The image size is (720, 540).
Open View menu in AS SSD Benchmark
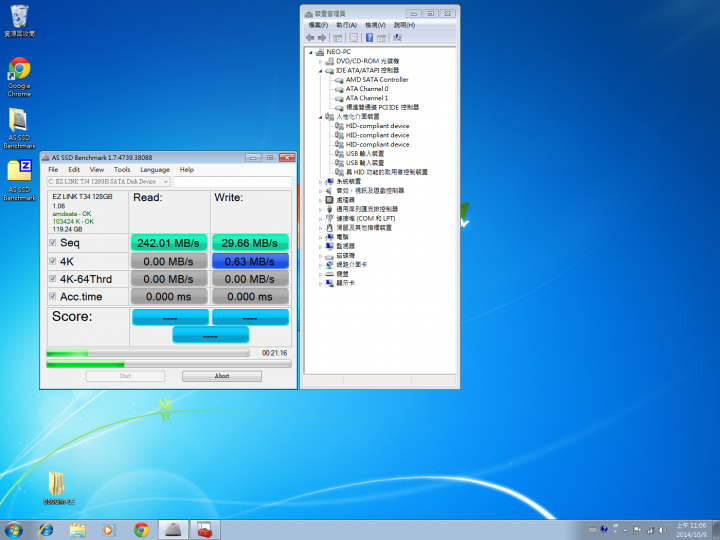click(x=96, y=169)
